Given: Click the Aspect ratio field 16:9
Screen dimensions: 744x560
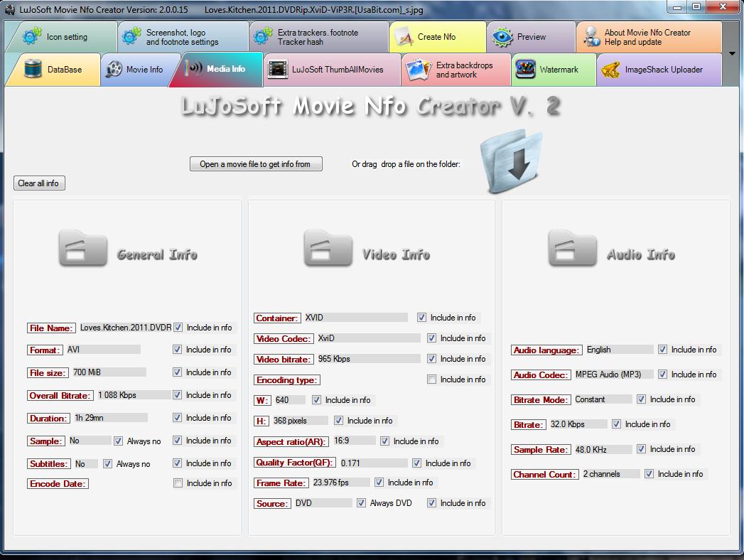Looking at the screenshot, I should (353, 441).
